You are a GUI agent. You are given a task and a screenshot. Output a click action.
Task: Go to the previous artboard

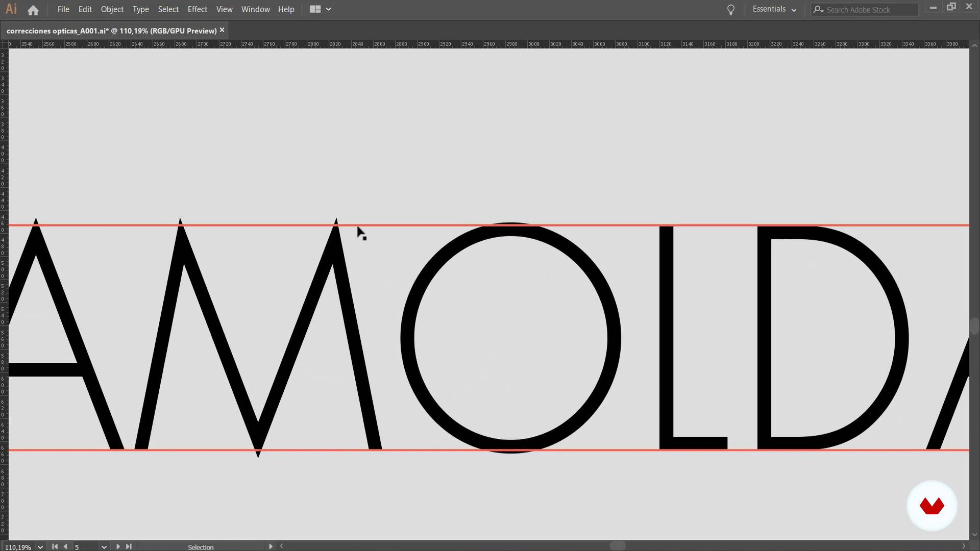[x=65, y=546]
